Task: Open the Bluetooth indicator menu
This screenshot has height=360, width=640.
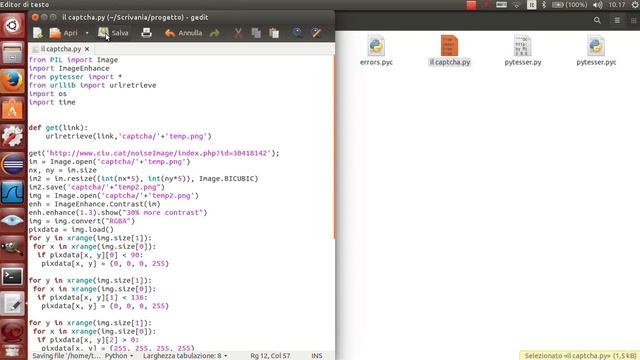Action: pos(544,5)
